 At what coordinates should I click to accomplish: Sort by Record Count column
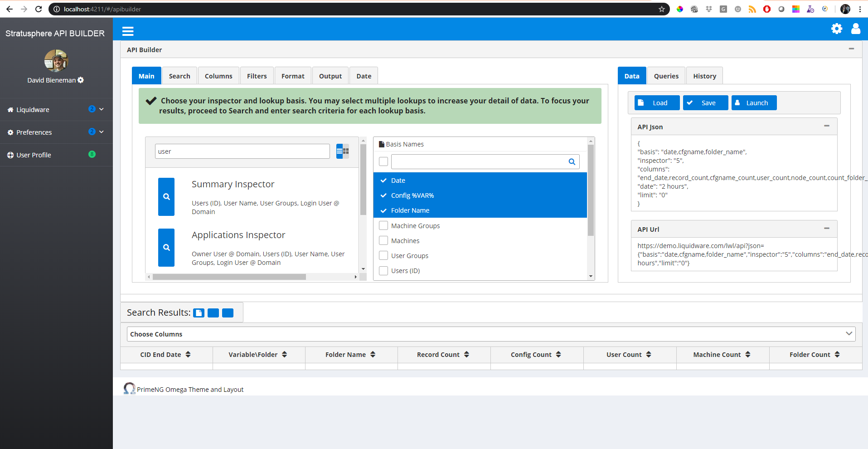pos(466,355)
